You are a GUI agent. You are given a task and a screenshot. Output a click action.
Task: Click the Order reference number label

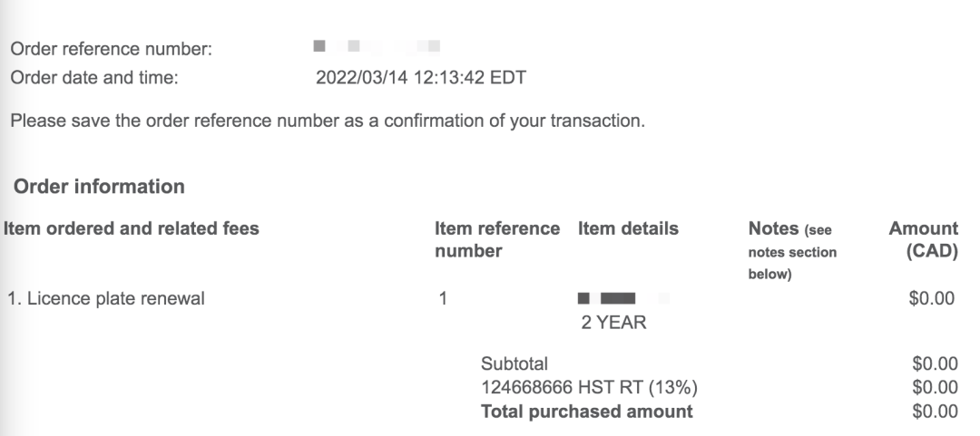click(x=111, y=50)
